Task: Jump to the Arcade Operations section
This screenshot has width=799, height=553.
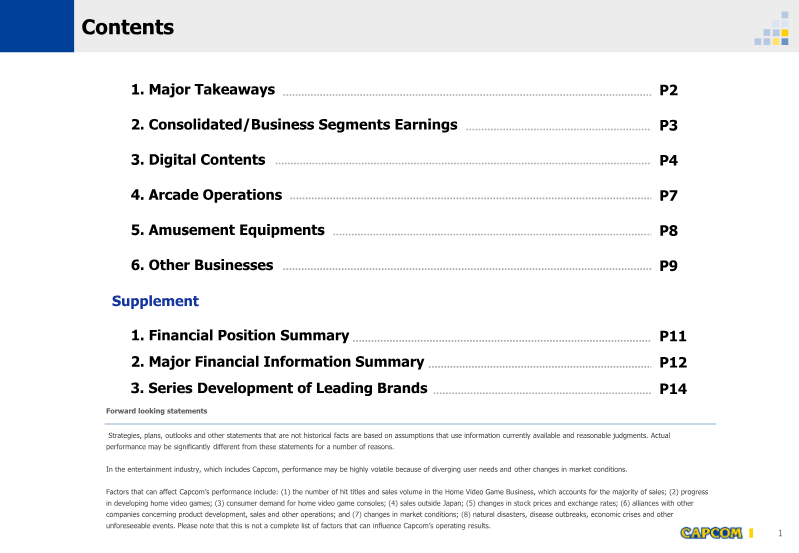Action: click(x=206, y=195)
